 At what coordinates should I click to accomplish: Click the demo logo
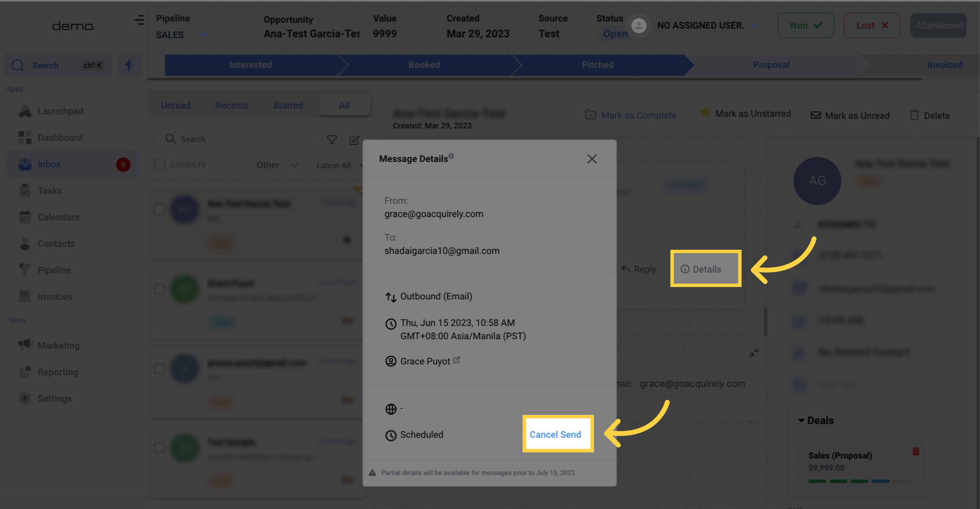[73, 26]
